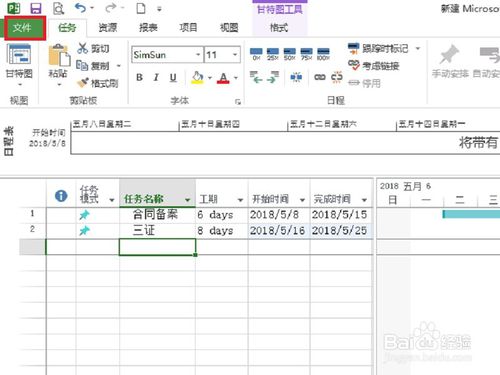Image resolution: width=500 pixels, height=375 pixels.
Task: Open the 复制 dropdown arrow
Action: click(x=119, y=66)
